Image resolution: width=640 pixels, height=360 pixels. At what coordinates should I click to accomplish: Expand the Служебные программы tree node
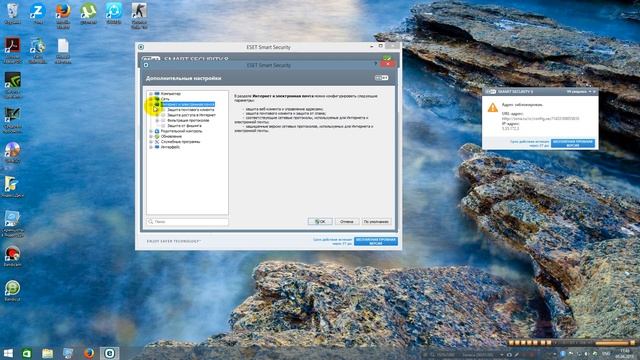click(151, 142)
